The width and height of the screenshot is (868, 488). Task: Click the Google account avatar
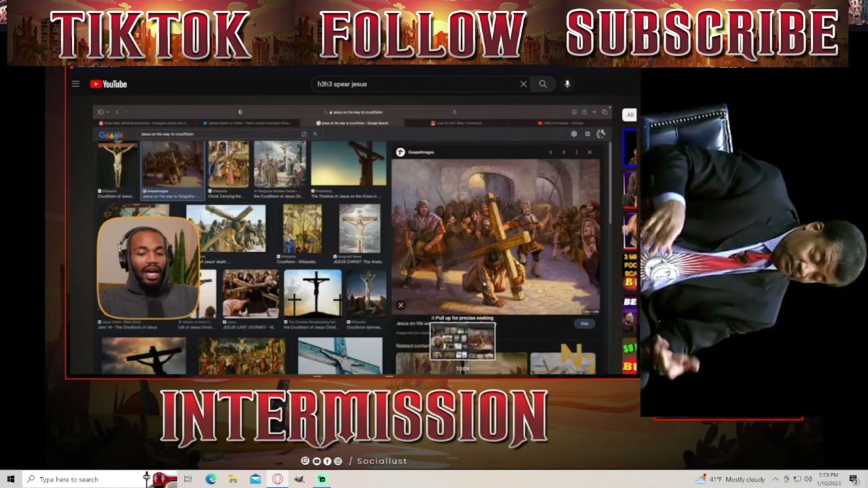[600, 134]
